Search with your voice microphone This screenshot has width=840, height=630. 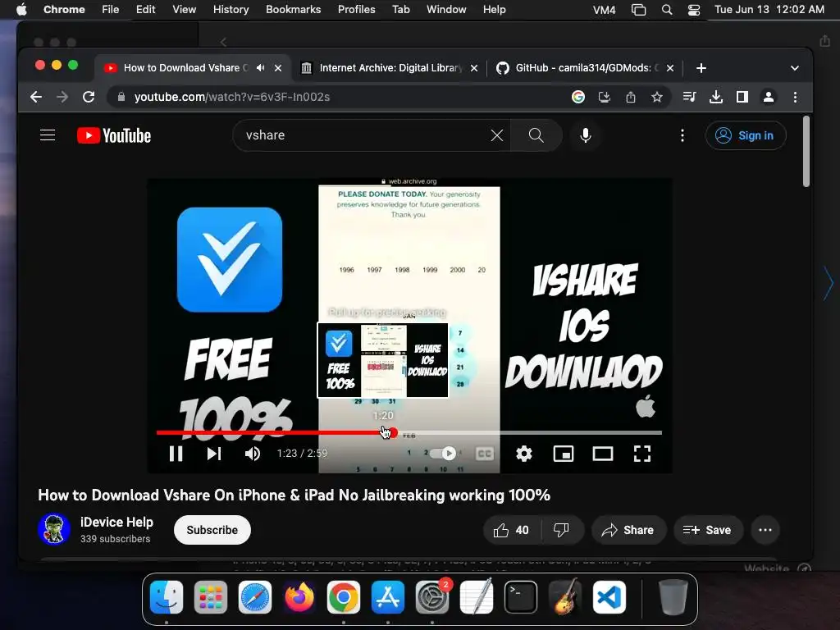[x=586, y=135]
